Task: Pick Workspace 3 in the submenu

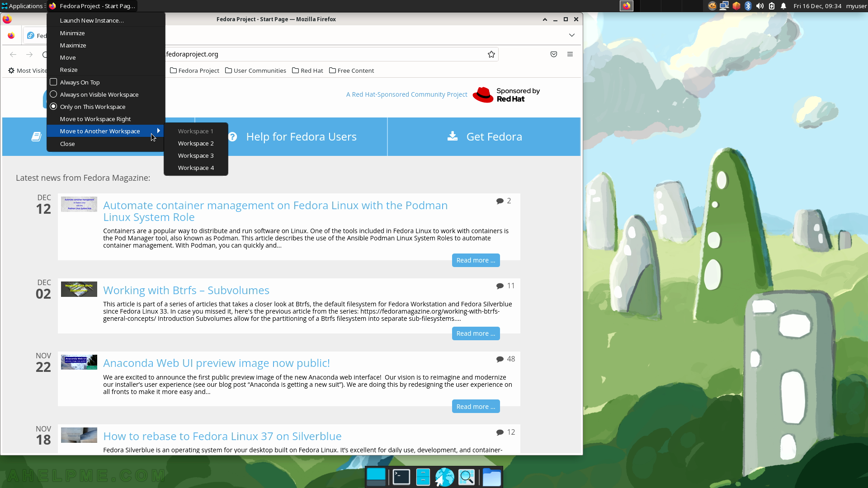Action: pos(196,155)
